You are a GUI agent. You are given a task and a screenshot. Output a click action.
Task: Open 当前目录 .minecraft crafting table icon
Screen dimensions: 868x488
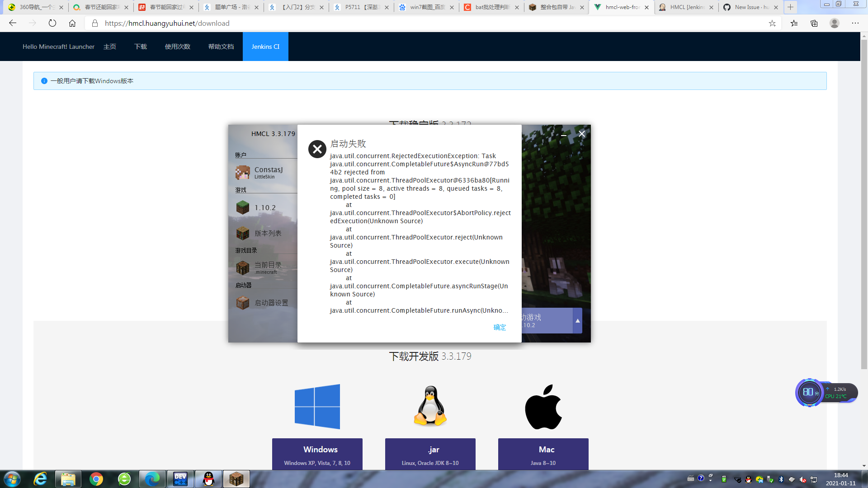tap(243, 267)
